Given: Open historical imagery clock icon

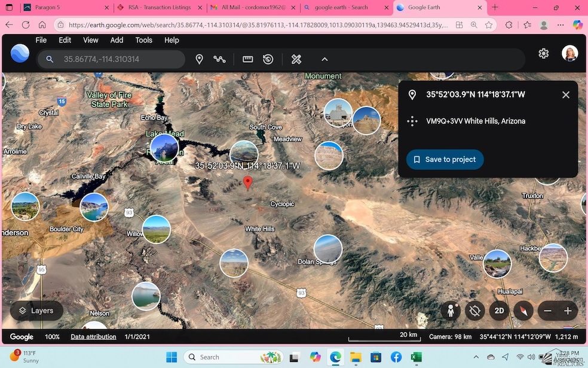Looking at the screenshot, I should tap(268, 59).
